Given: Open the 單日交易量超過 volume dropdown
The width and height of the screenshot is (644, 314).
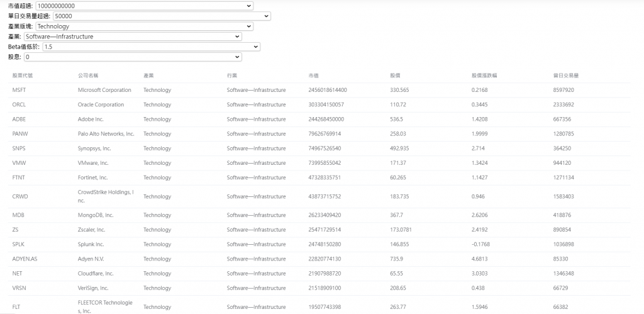Looking at the screenshot, I should tap(162, 16).
